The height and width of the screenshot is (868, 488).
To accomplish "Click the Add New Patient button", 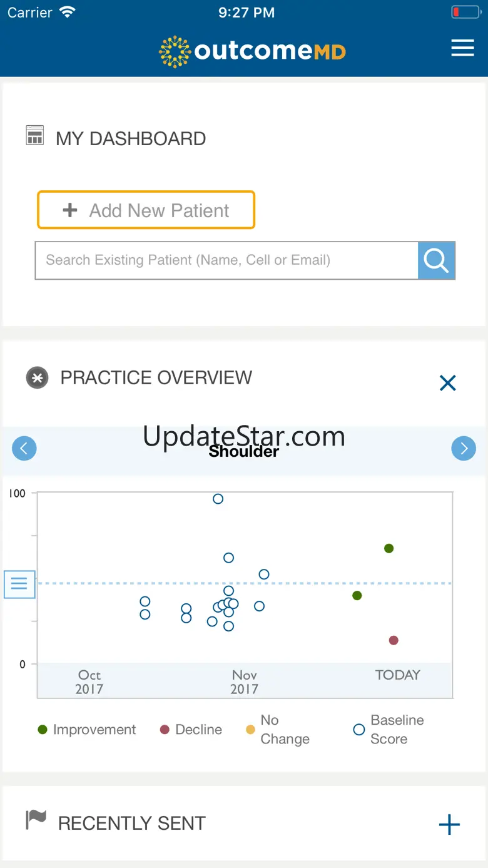I will point(146,210).
